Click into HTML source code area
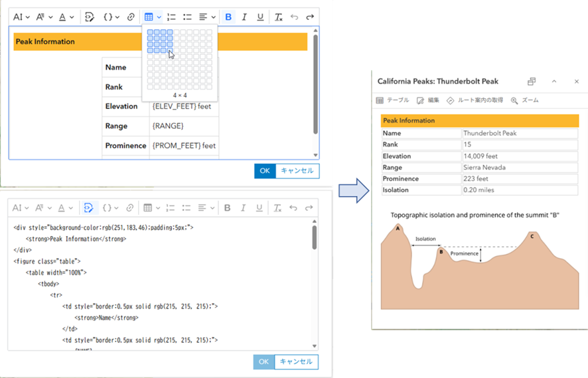 click(x=160, y=284)
